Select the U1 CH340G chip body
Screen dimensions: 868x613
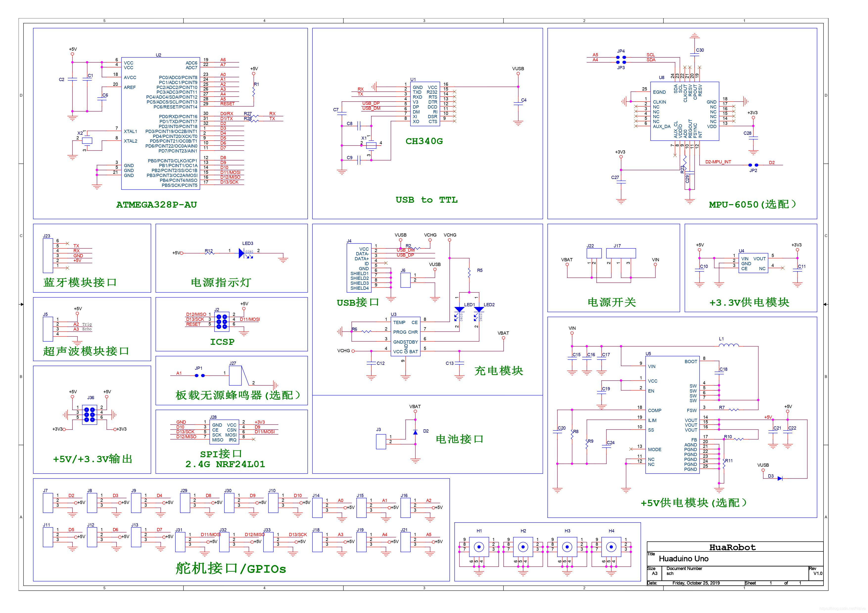pyautogui.click(x=425, y=104)
